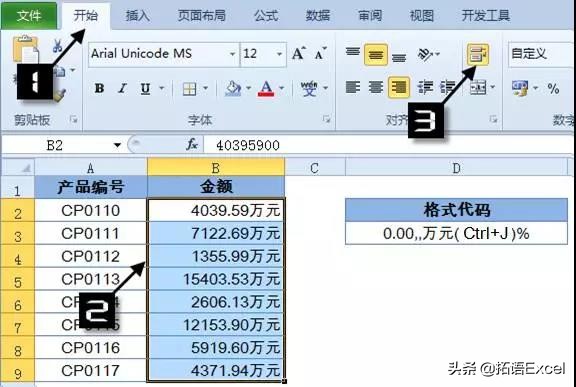Apply fill color with paint bucket
The height and width of the screenshot is (387, 576).
233,88
